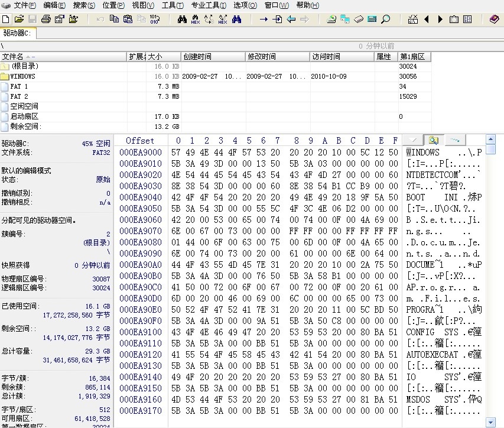
Task: Click the Offset column header
Action: pyautogui.click(x=140, y=141)
